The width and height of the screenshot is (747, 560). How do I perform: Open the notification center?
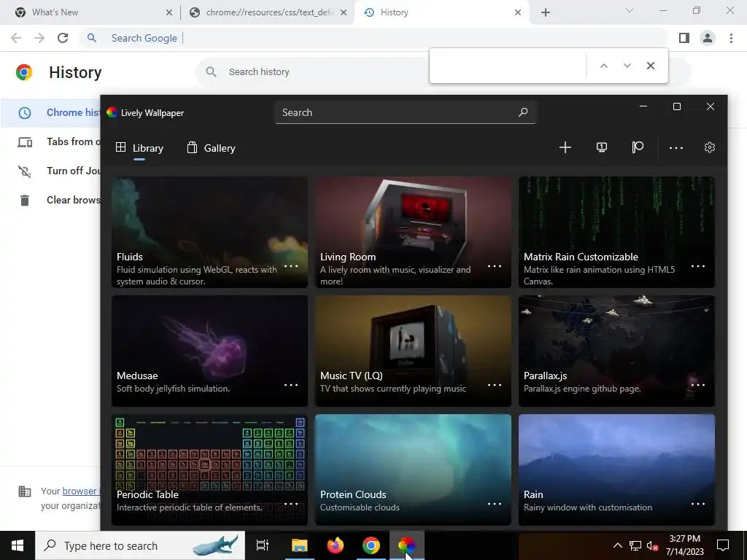click(723, 545)
